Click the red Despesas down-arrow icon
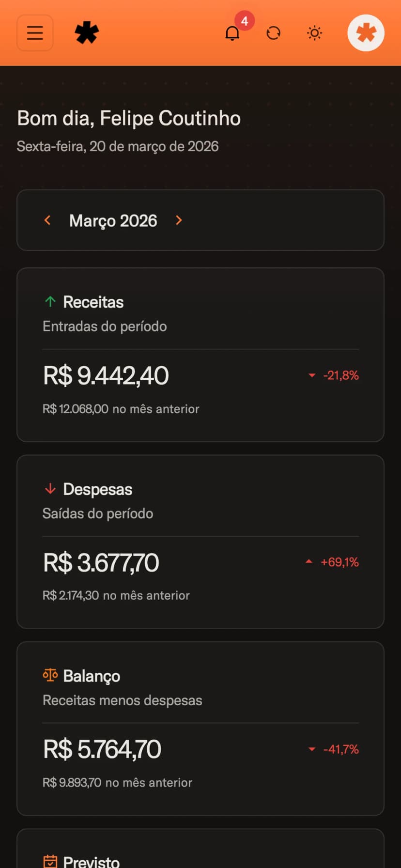 click(x=50, y=489)
